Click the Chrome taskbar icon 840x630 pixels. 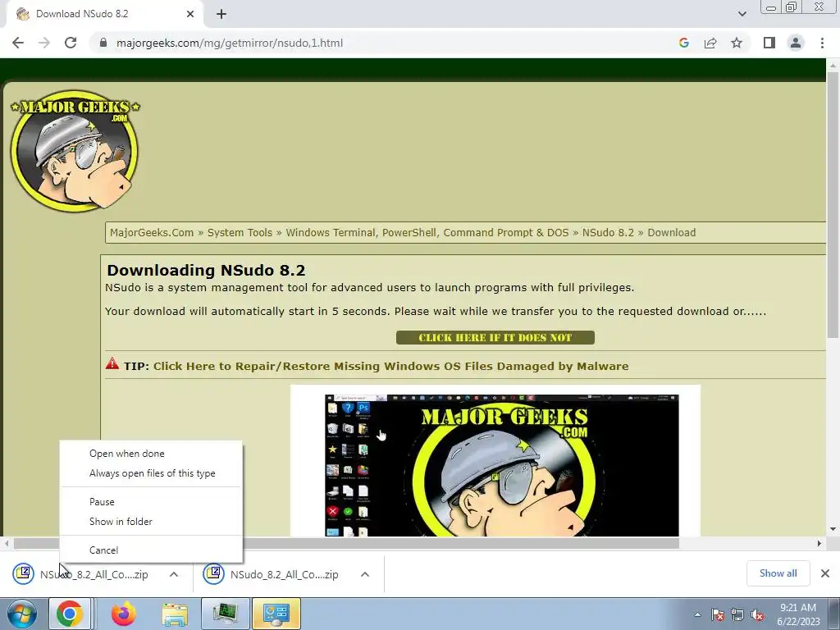click(70, 614)
